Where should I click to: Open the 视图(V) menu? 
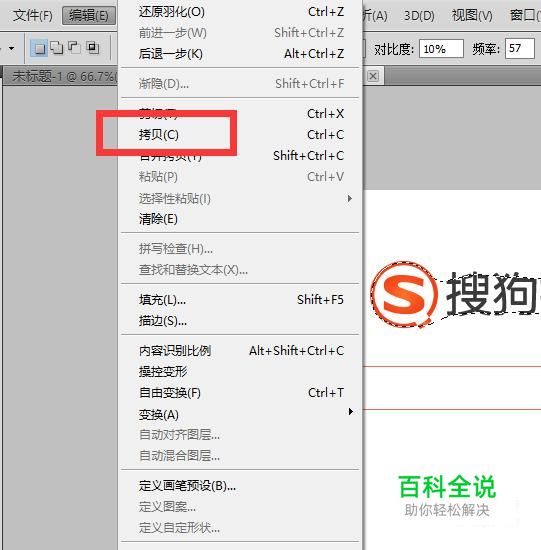click(x=472, y=15)
